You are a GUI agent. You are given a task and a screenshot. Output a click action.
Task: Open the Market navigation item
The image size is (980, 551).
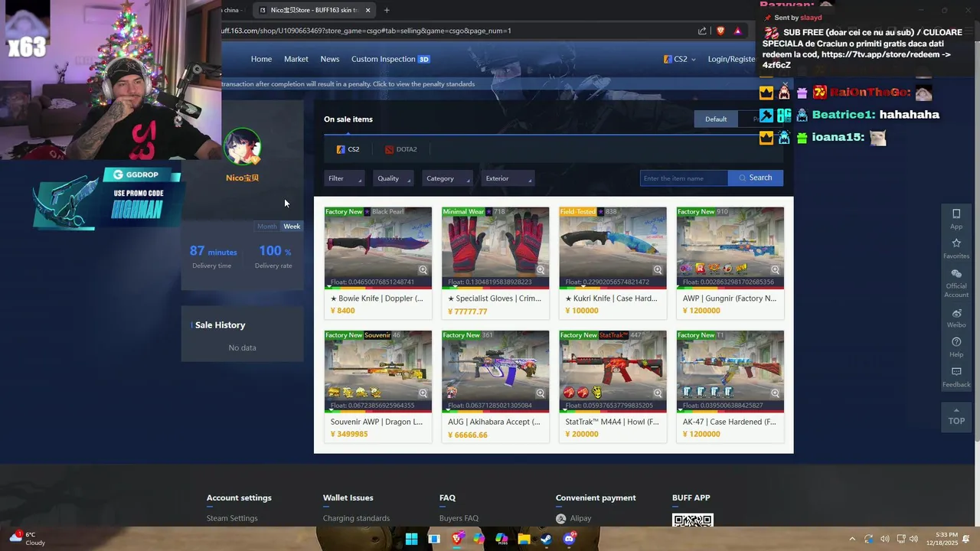click(x=296, y=59)
